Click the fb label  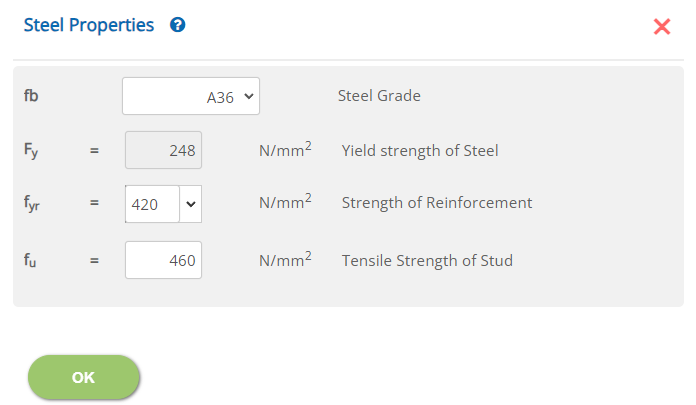coord(31,97)
